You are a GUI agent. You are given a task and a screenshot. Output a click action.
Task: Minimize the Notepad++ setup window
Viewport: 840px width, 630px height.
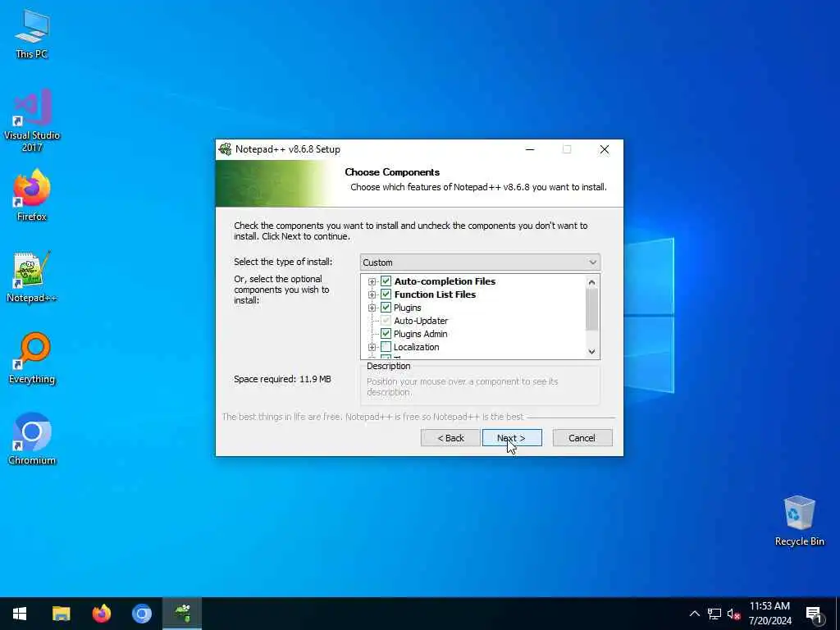point(530,149)
